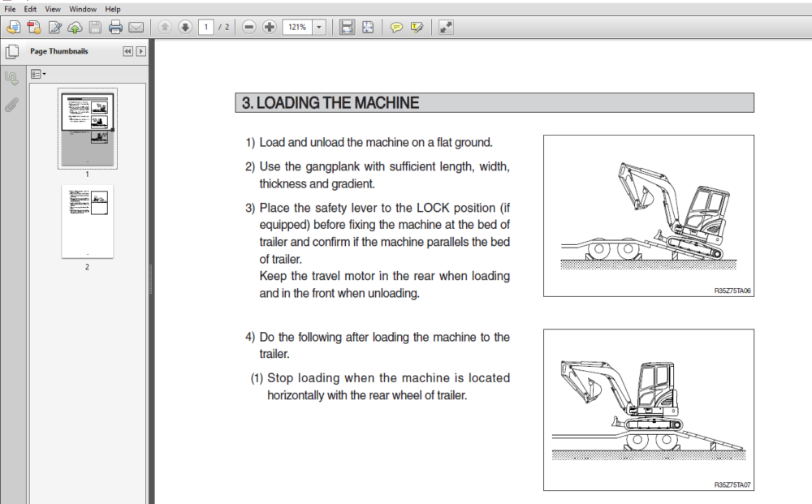Collapse the Page Thumbnails panel

point(128,51)
